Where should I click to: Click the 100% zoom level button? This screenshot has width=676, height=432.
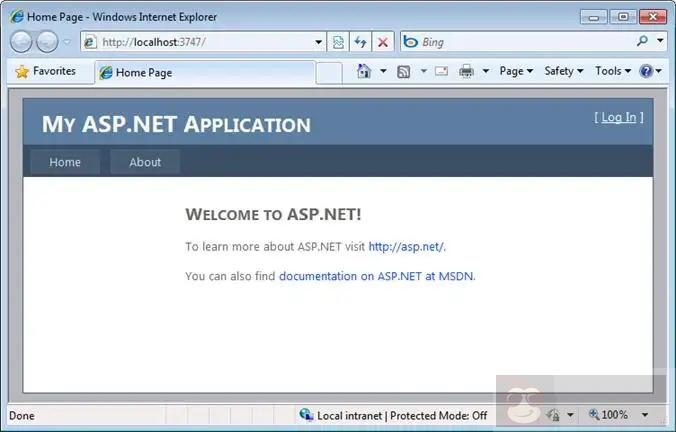608,415
